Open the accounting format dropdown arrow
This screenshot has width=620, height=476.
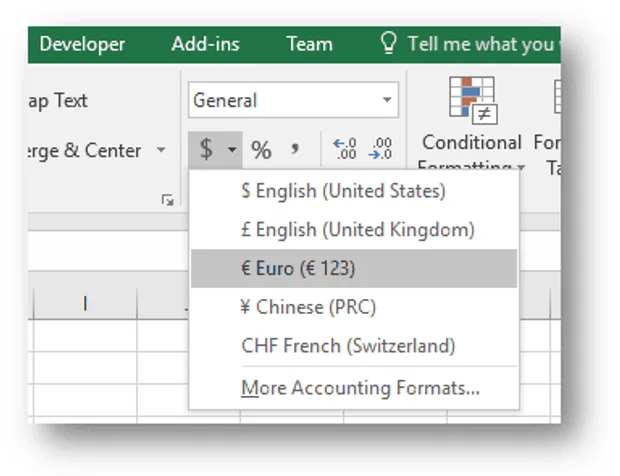(232, 150)
